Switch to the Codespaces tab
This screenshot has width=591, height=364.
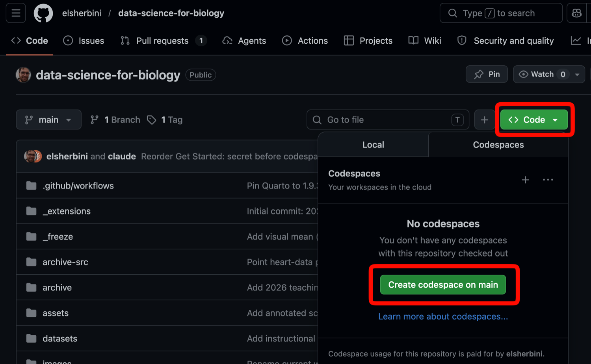pyautogui.click(x=498, y=144)
